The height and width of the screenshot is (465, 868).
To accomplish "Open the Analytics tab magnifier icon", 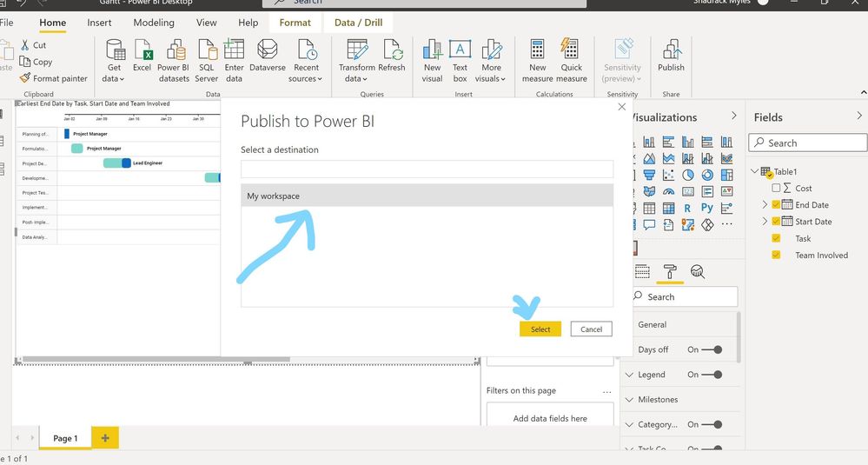I will pos(698,271).
